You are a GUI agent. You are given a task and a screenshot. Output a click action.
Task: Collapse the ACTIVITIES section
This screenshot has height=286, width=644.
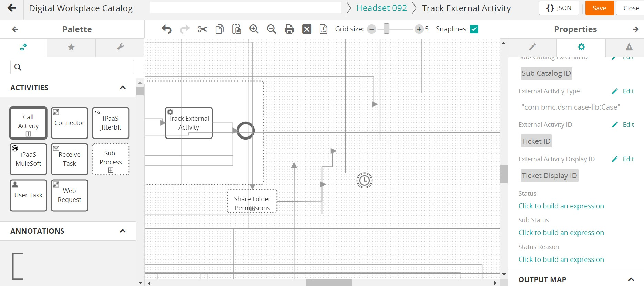click(122, 88)
